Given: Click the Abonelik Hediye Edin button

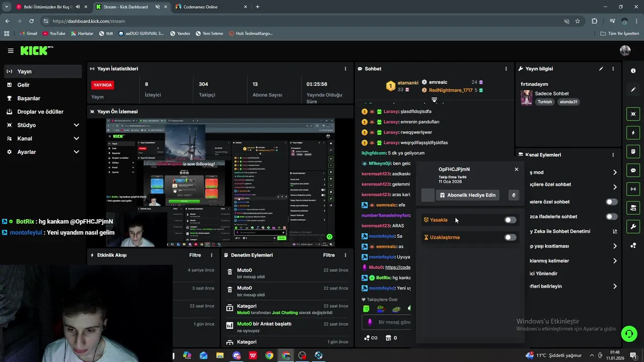Looking at the screenshot, I should (467, 195).
